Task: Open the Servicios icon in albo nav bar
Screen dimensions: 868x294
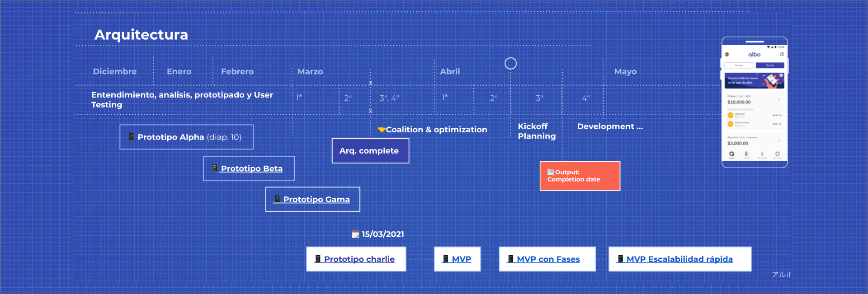Action: (x=762, y=154)
